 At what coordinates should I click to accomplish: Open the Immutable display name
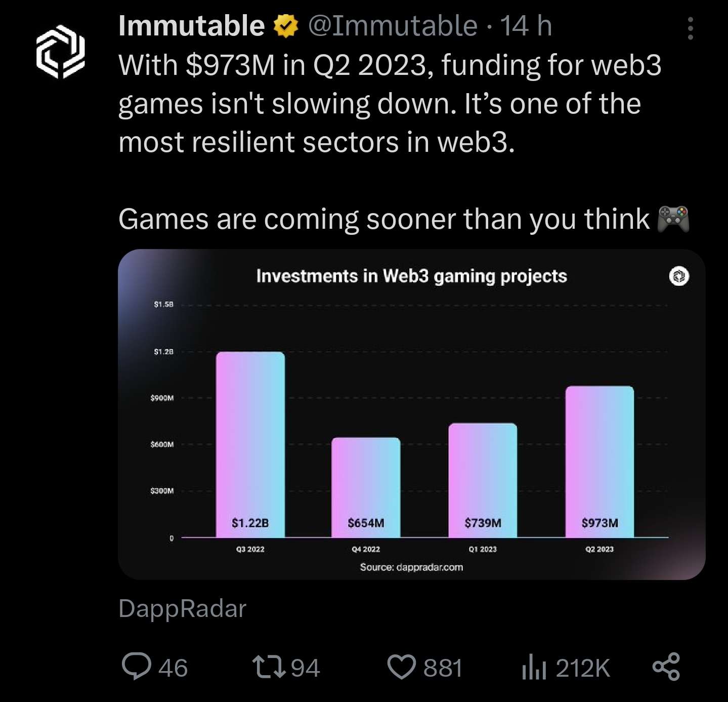click(x=191, y=26)
